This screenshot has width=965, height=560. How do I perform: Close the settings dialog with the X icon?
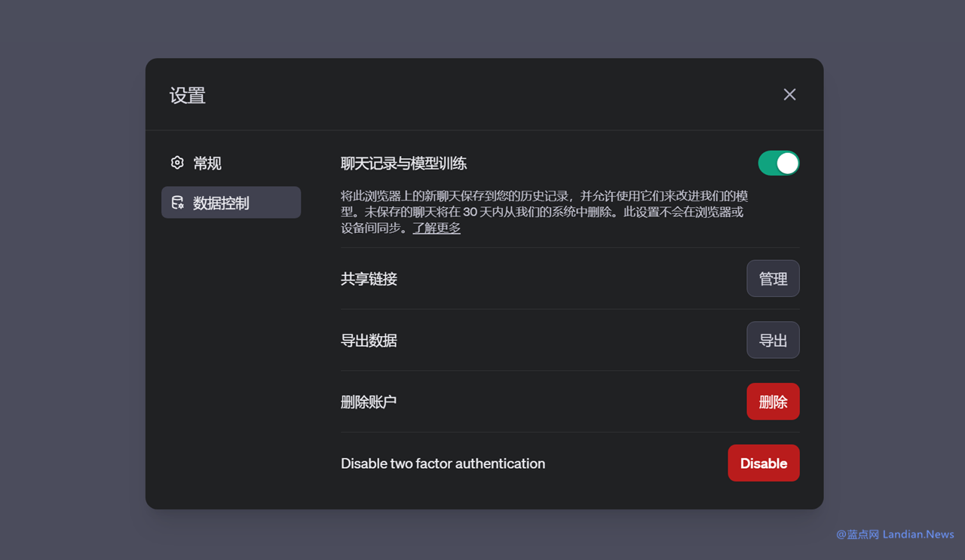click(x=789, y=94)
